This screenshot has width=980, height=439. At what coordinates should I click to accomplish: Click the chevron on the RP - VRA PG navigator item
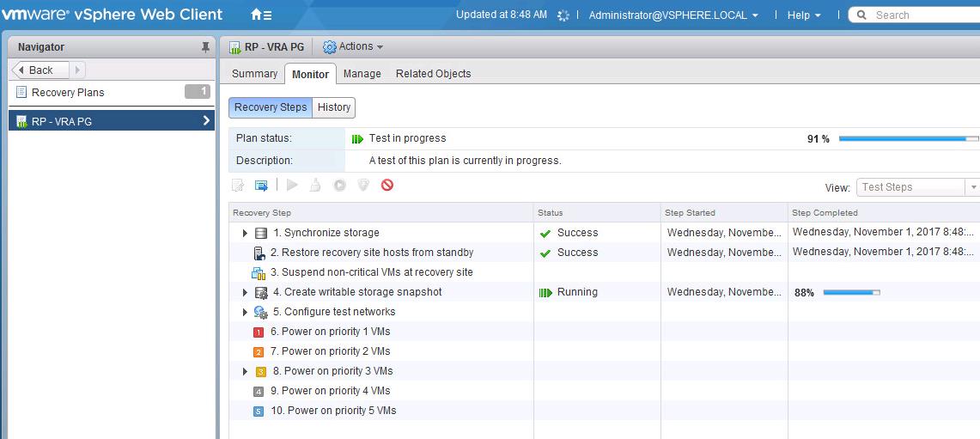click(x=206, y=120)
